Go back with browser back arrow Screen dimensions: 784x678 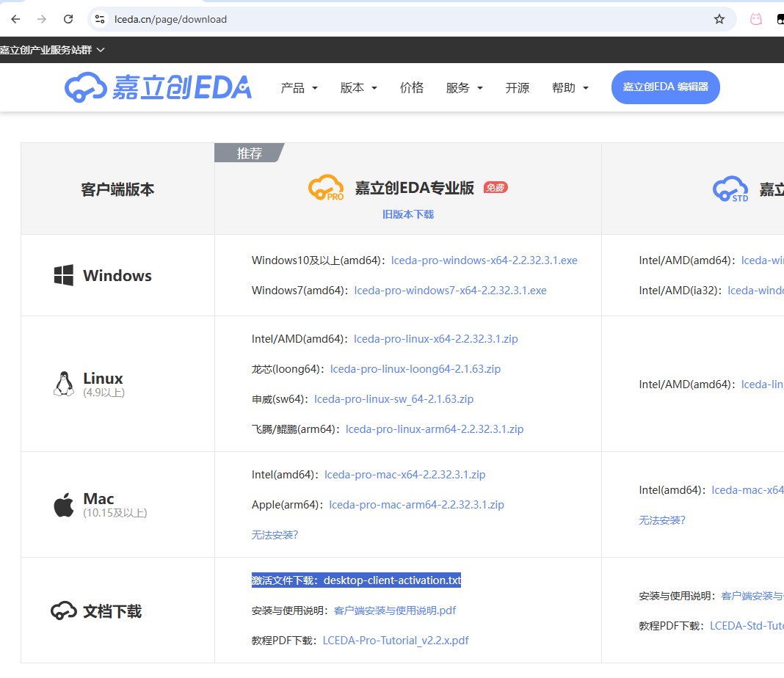[15, 19]
